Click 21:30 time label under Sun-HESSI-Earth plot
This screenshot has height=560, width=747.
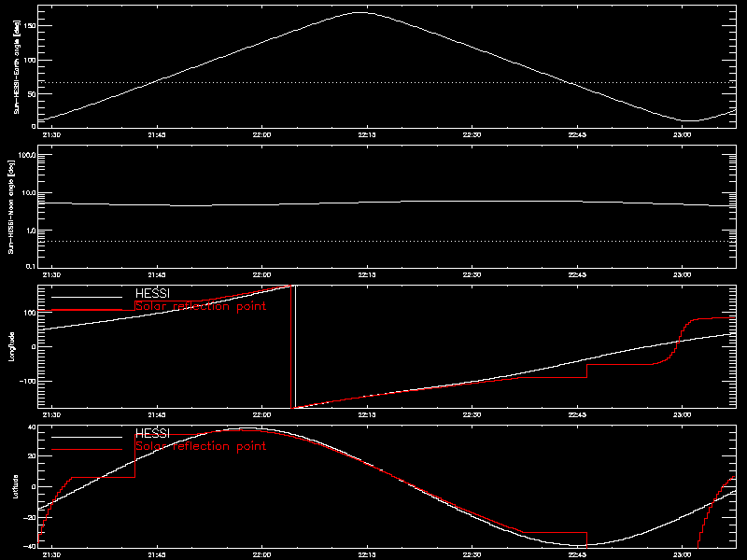(x=51, y=134)
